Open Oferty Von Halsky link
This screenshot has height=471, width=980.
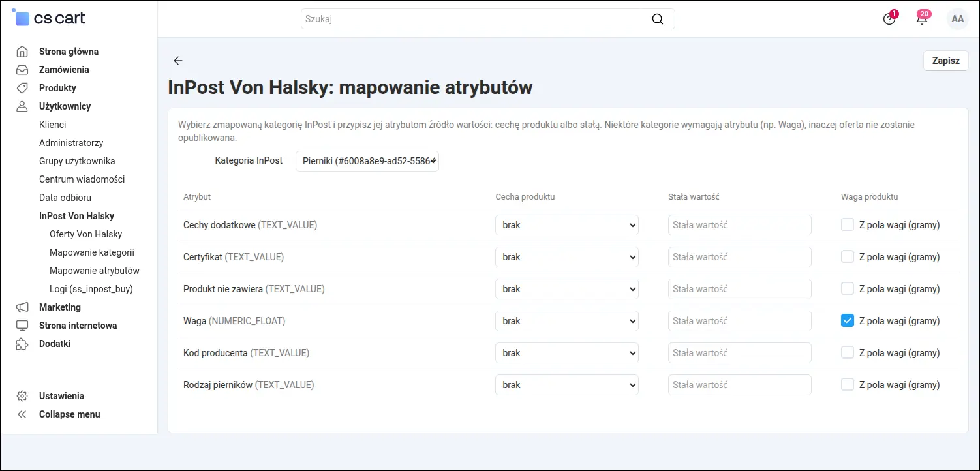pos(85,234)
